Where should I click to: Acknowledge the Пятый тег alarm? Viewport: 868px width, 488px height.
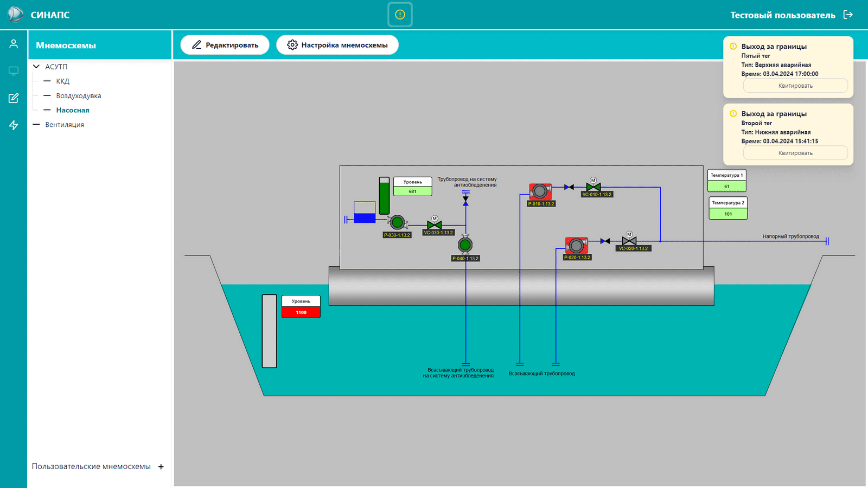point(795,86)
